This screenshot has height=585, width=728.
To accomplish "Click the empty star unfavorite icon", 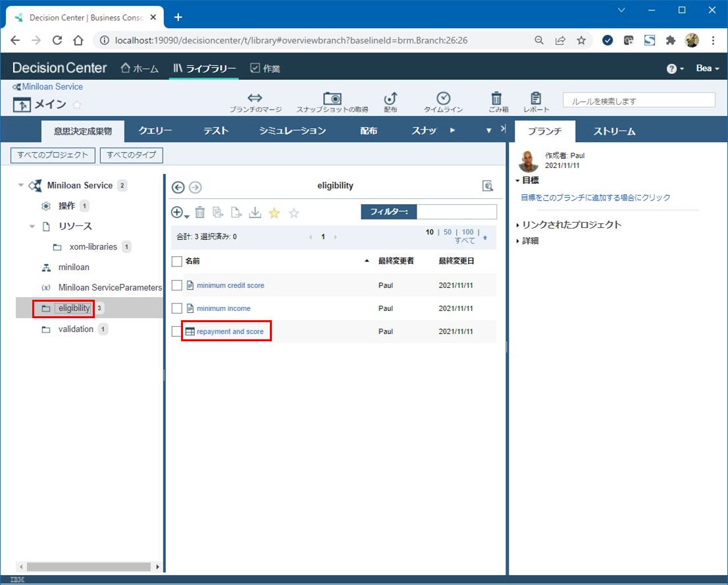I will (294, 213).
